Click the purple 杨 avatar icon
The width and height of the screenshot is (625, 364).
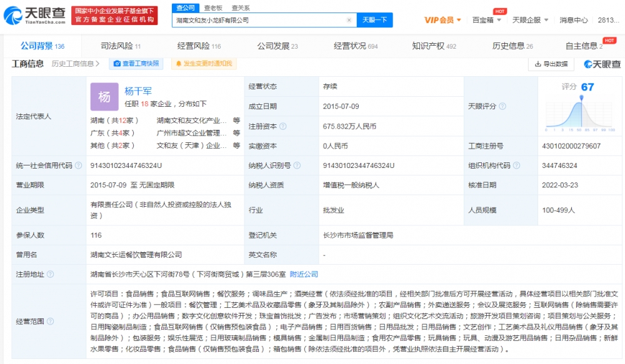click(x=104, y=97)
